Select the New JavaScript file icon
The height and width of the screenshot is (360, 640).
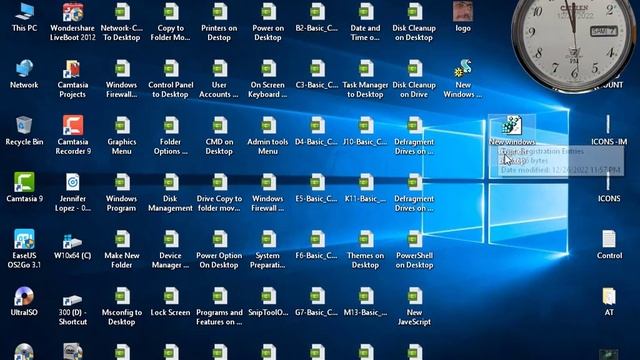tap(414, 296)
